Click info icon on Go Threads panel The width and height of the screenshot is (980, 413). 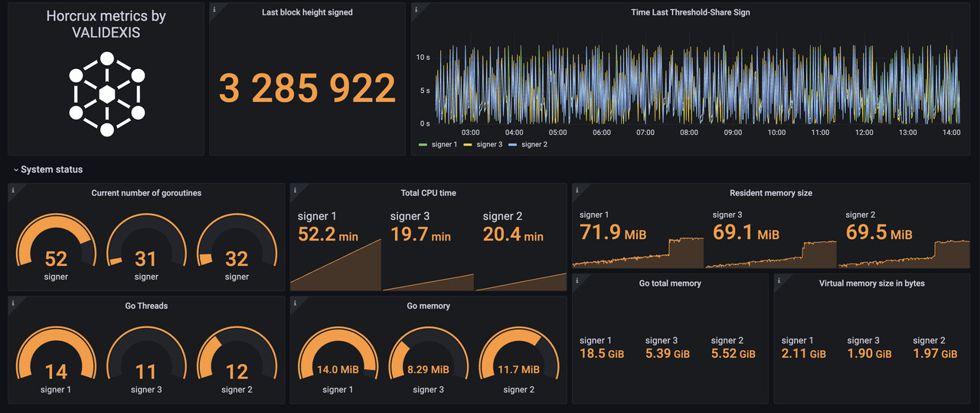click(13, 302)
